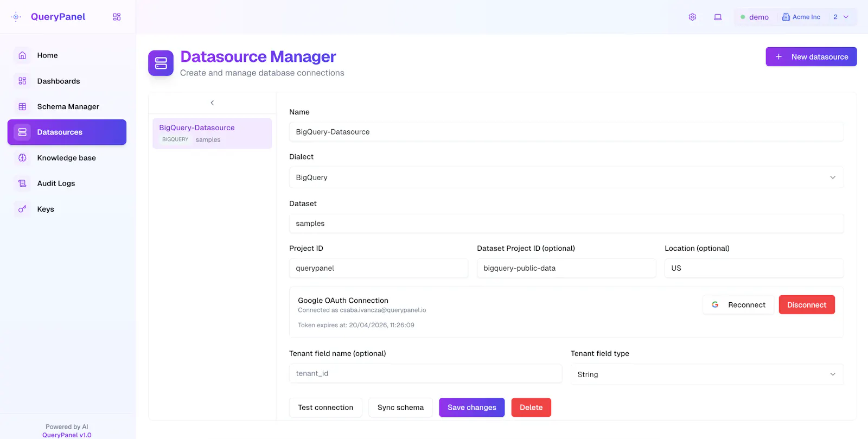The height and width of the screenshot is (439, 868).
Task: Click the Location field containing US
Action: click(x=754, y=268)
